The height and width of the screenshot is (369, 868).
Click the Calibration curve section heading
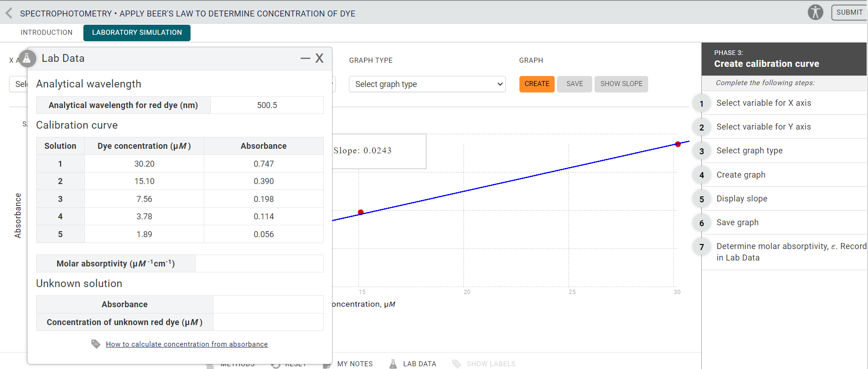(x=77, y=125)
